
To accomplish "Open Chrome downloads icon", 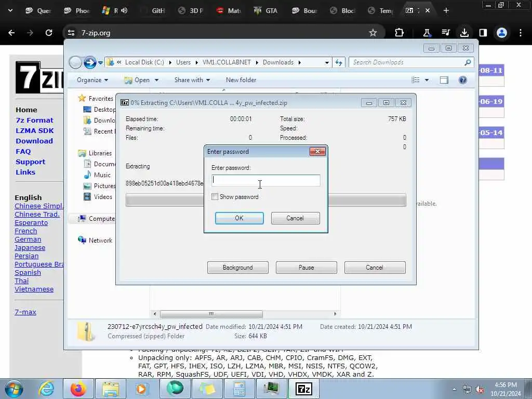I will tap(464, 33).
